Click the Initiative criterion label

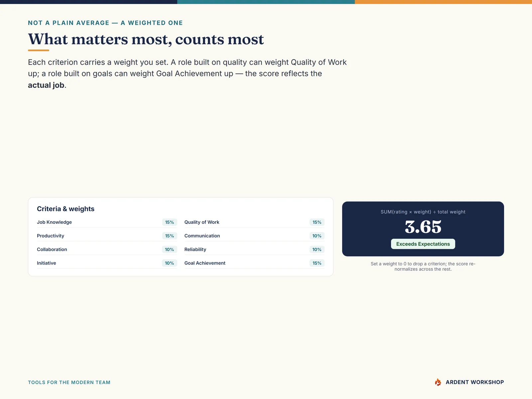coord(47,263)
